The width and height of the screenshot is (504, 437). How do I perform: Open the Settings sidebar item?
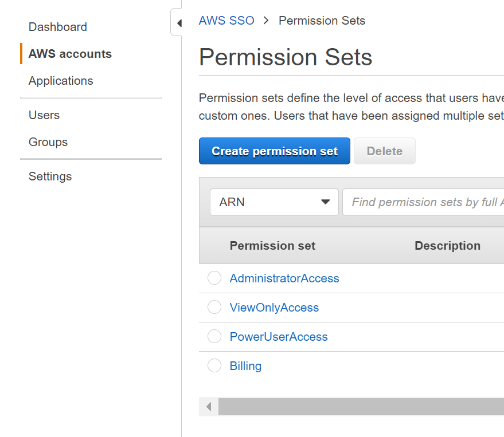pos(50,176)
